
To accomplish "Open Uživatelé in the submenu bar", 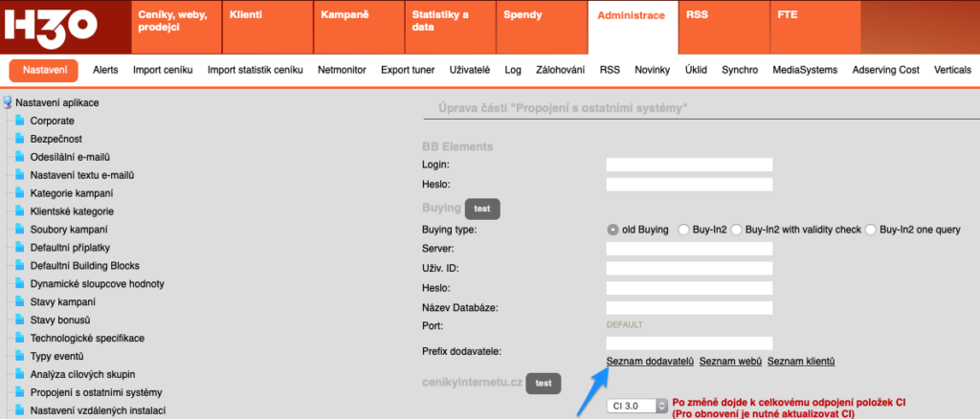I will coord(469,70).
